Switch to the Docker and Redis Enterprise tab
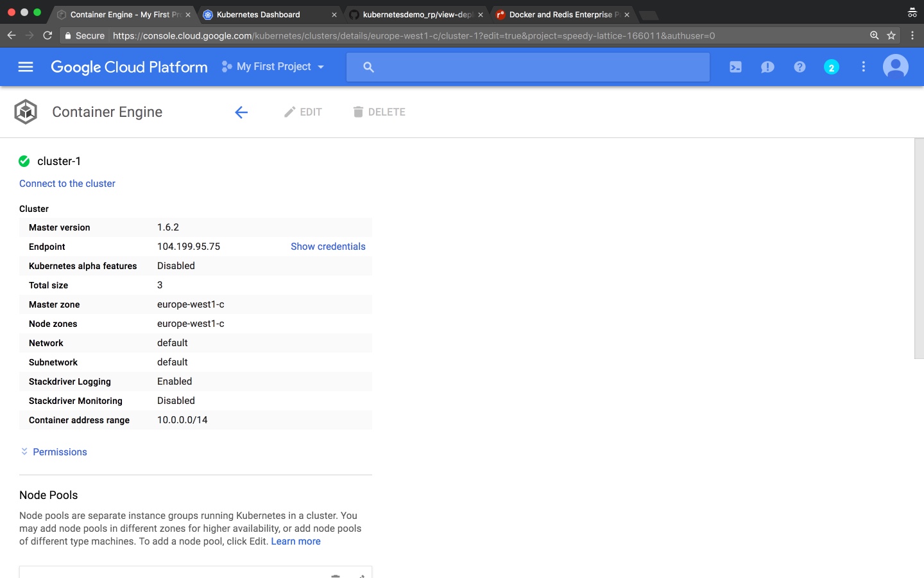The width and height of the screenshot is (924, 578). [x=564, y=14]
